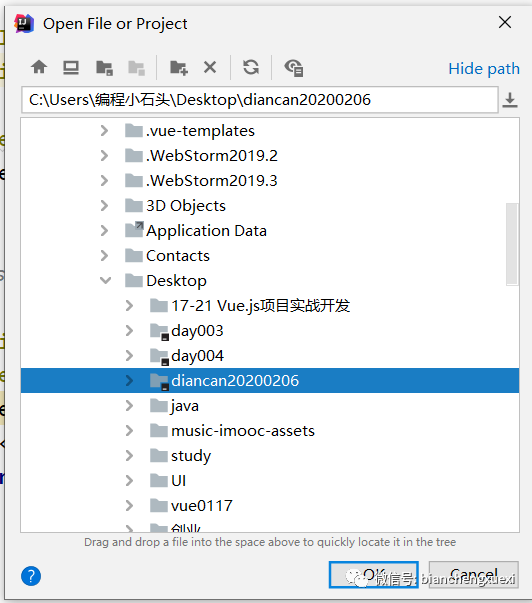Expand the day004 folder
The image size is (532, 603).
[129, 356]
